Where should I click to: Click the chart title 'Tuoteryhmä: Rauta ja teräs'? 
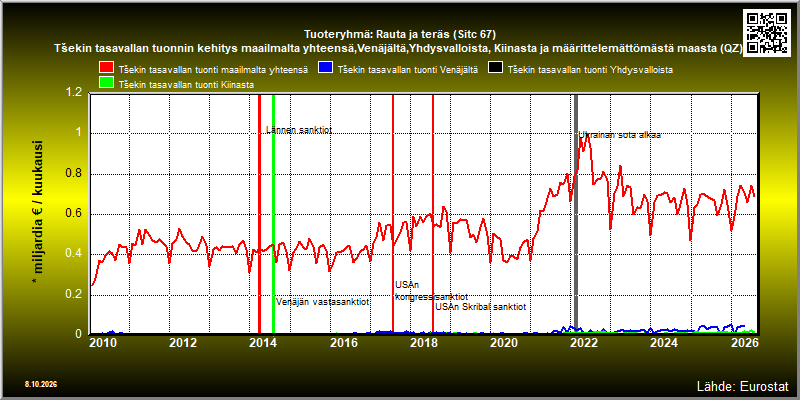[399, 35]
